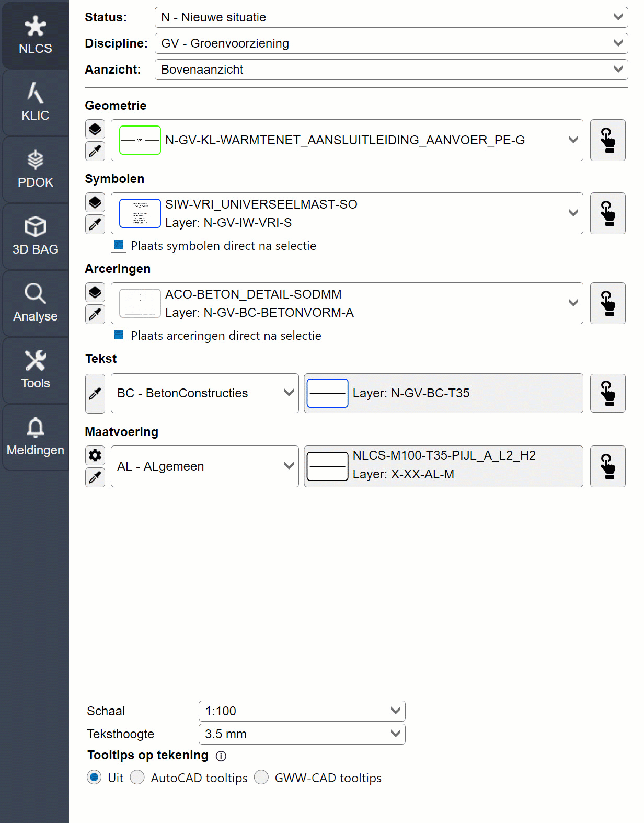Viewport: 644px width, 823px height.
Task: Open the Maatvoering settings gear icon
Action: (95, 455)
